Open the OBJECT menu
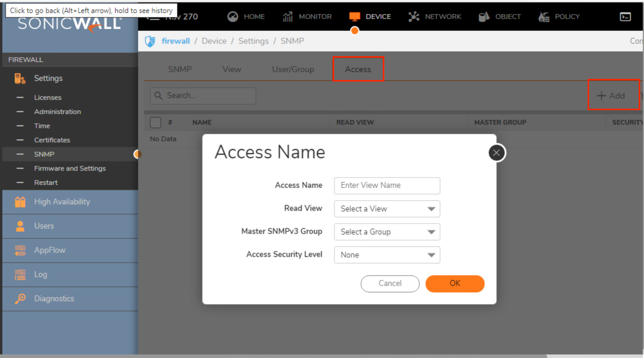Viewport: 644px width, 358px height. [508, 17]
